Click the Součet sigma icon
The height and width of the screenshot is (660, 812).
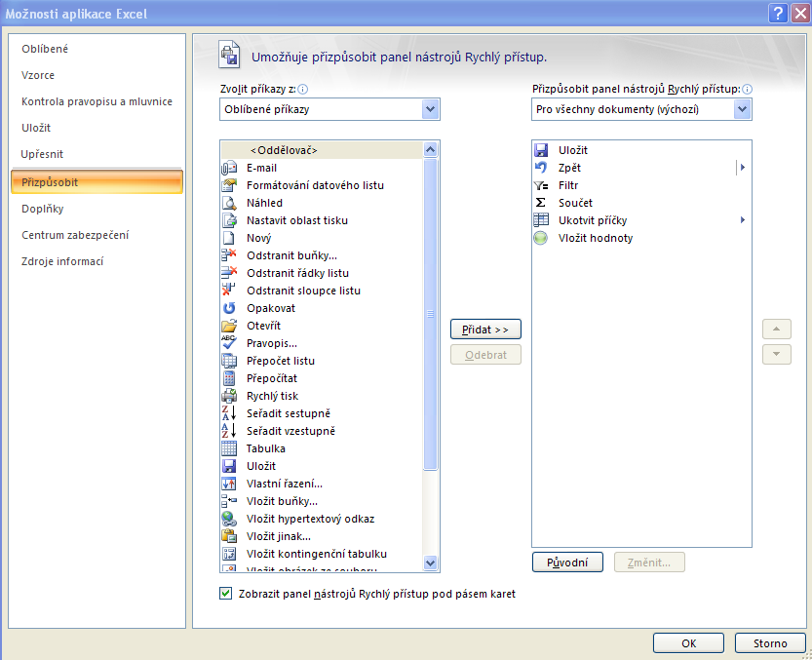tap(541, 203)
